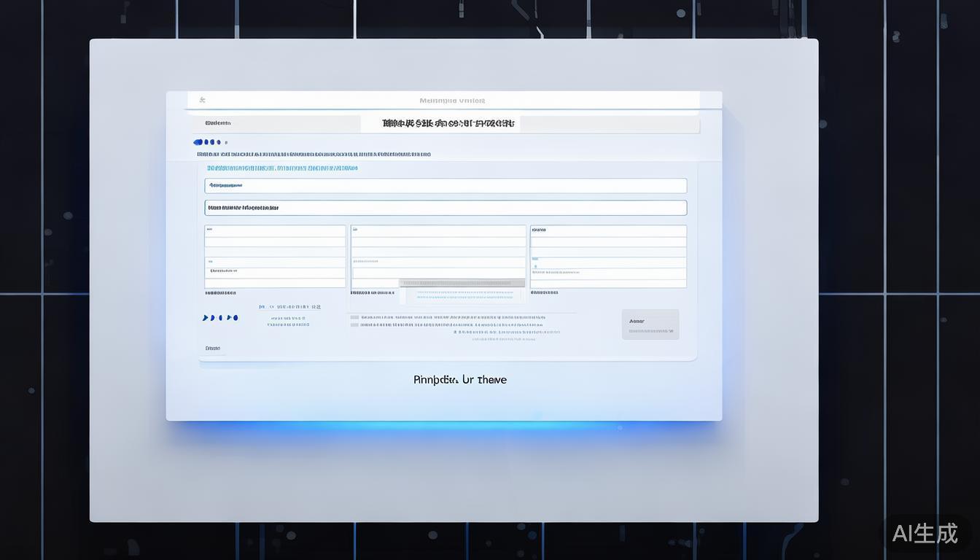980x560 pixels.
Task: Click the blue link text above first input
Action: (283, 168)
